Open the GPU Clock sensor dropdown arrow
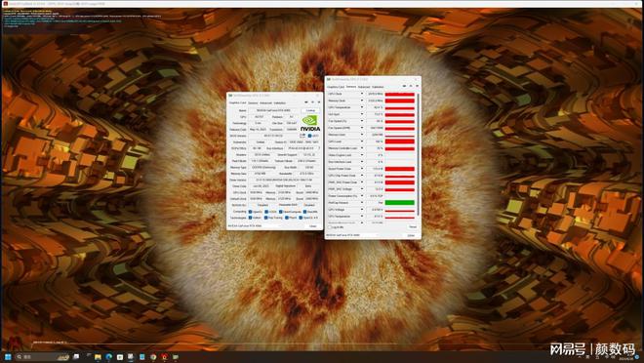The image size is (644, 363). (362, 94)
